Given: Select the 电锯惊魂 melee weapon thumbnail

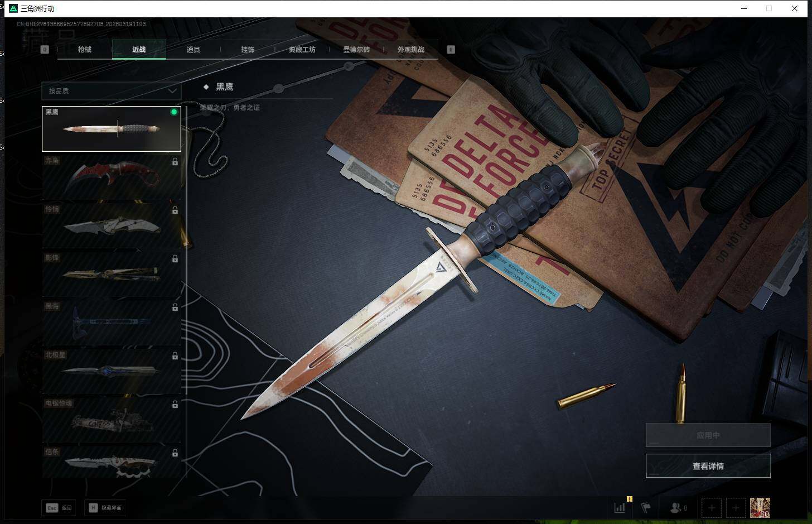Looking at the screenshot, I should tap(111, 421).
